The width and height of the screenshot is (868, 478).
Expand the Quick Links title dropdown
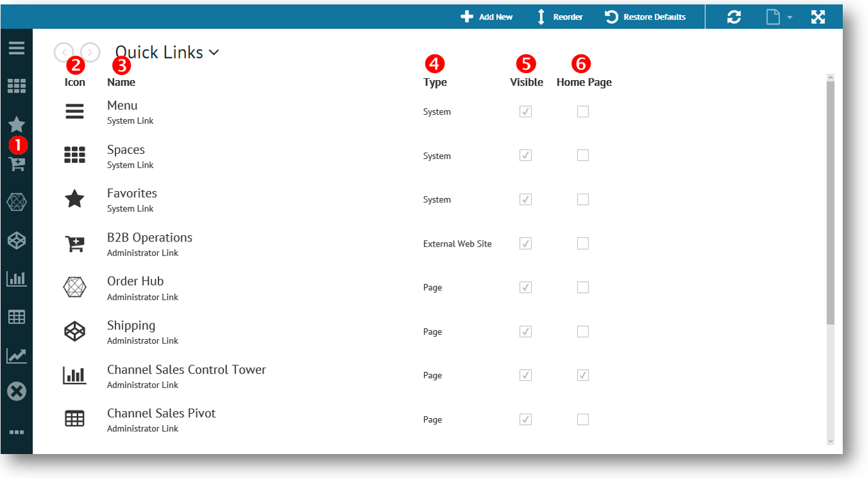click(214, 52)
